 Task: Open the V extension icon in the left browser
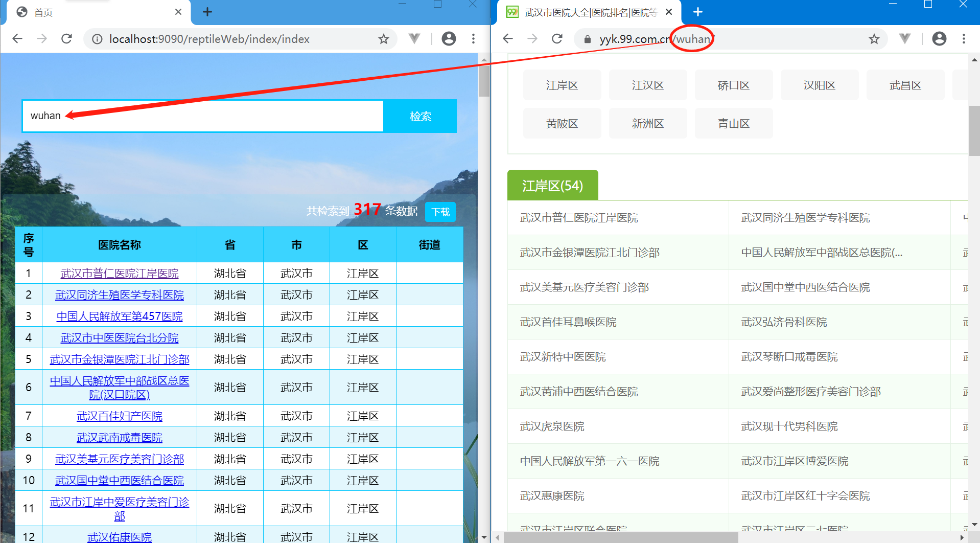[414, 39]
